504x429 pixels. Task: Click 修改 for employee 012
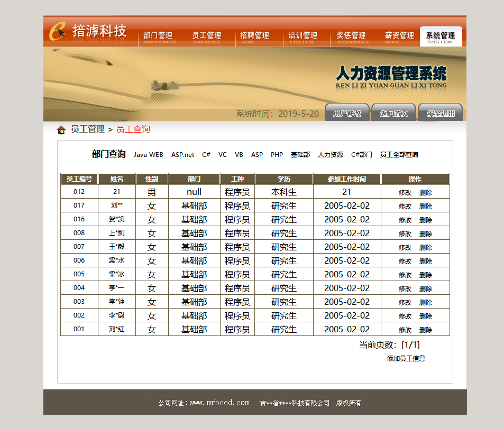405,193
